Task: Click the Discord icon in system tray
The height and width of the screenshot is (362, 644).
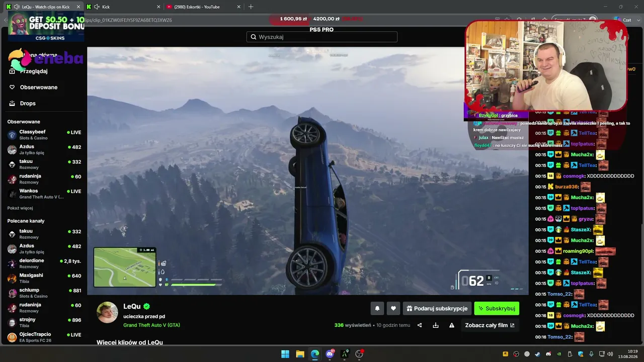Action: [x=548, y=354]
